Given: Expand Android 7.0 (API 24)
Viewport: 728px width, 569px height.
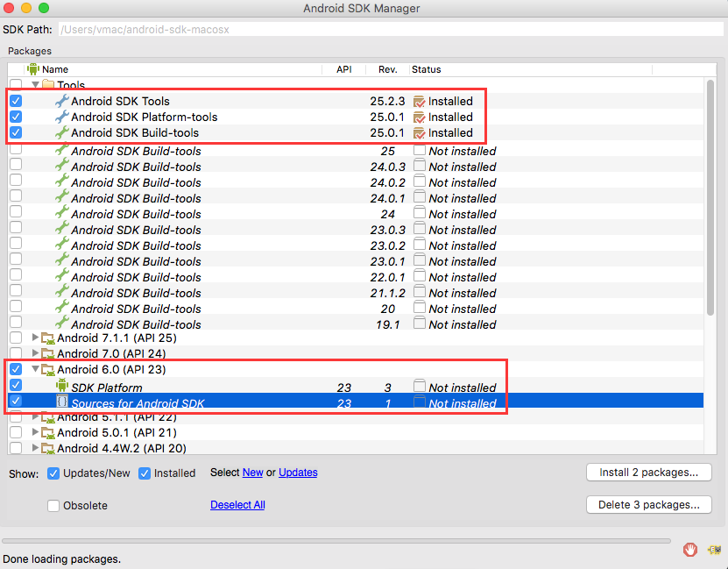Looking at the screenshot, I should [x=35, y=353].
